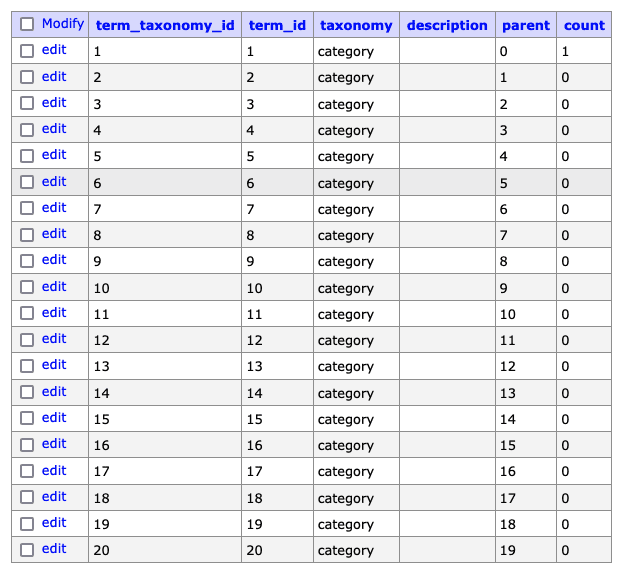Select parent value 10 in row 11
The image size is (625, 571).
point(508,314)
